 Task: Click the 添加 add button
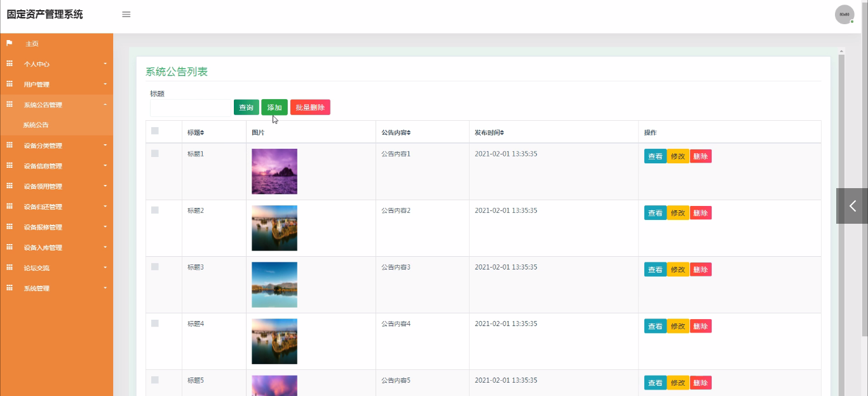click(x=275, y=107)
